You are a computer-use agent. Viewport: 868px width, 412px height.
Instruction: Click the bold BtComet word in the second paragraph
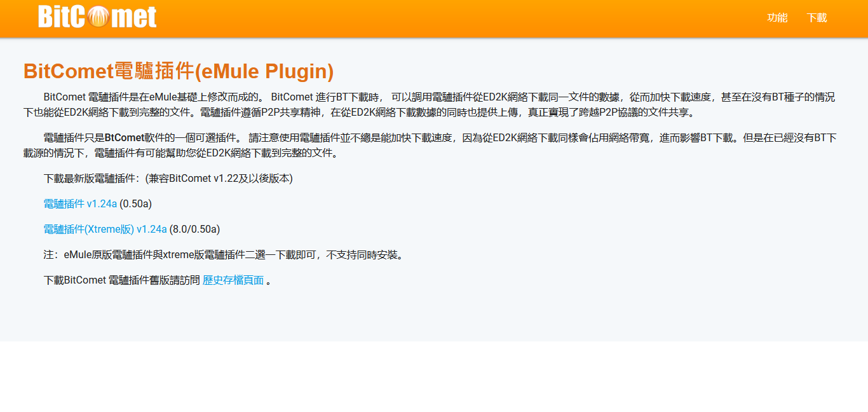(x=125, y=138)
